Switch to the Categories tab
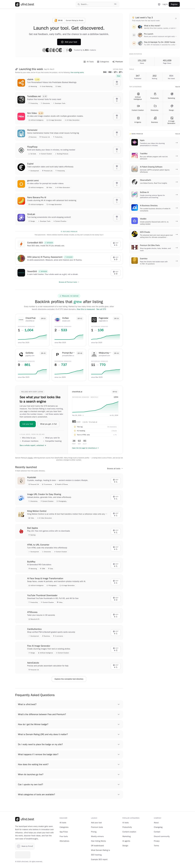Screen dimensions: 195x868 pyautogui.click(x=103, y=62)
